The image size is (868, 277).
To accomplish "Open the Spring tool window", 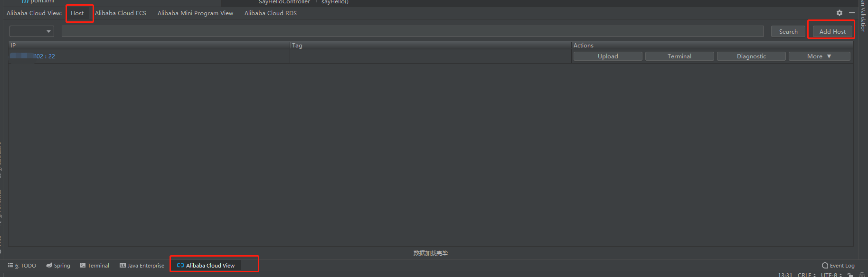I will [58, 266].
